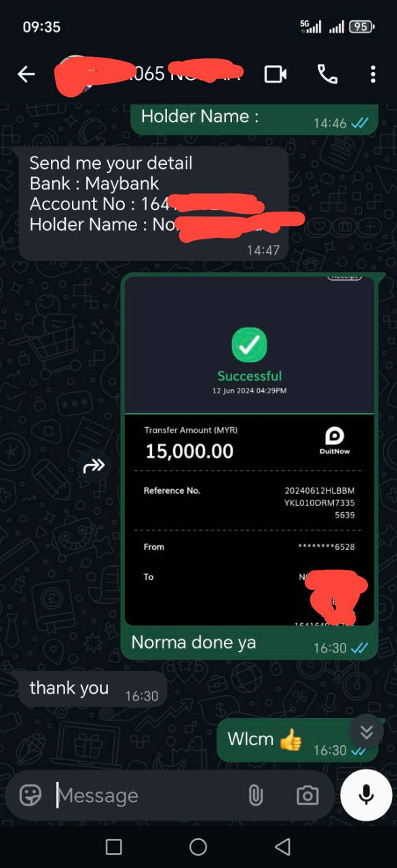Attach a file with the paperclip
This screenshot has height=868, width=397.
[255, 795]
